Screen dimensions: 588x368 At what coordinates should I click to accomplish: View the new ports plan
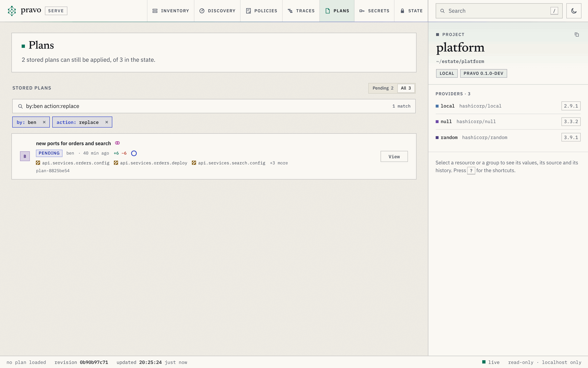coord(394,156)
